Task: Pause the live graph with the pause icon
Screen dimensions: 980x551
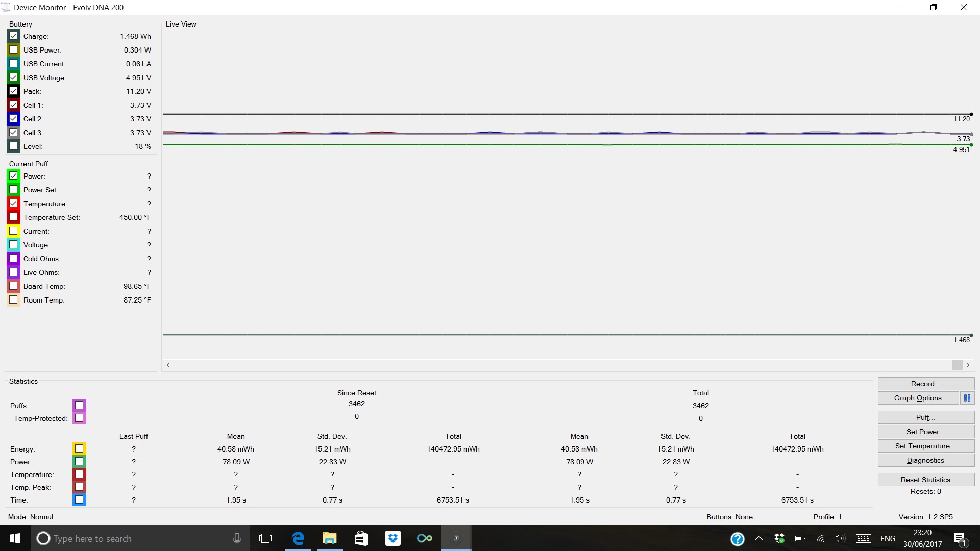Action: click(x=967, y=398)
